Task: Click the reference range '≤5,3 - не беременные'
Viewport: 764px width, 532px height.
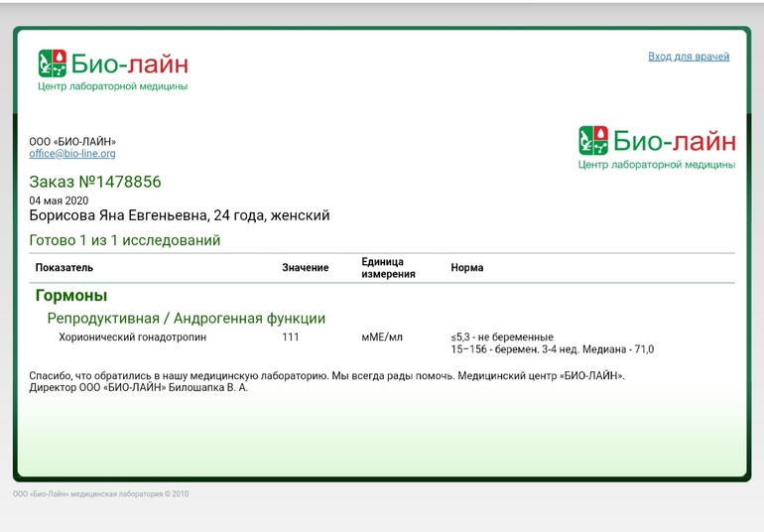Action: coord(502,337)
